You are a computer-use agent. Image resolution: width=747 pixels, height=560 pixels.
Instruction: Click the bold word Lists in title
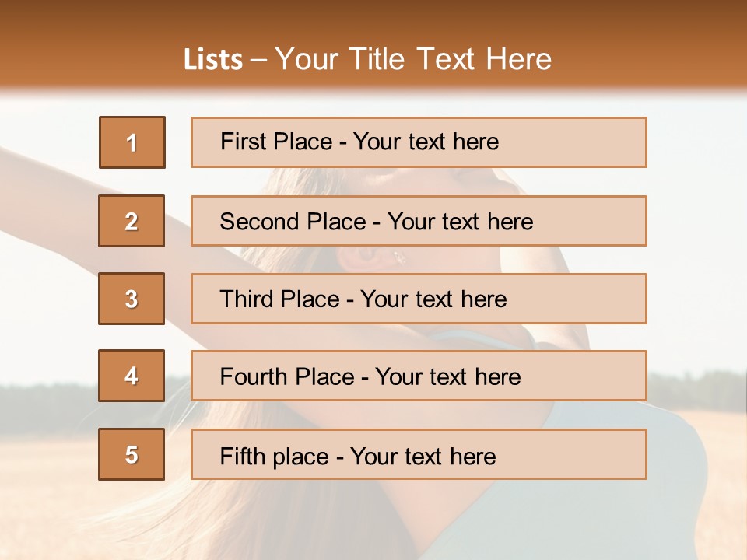coord(213,60)
